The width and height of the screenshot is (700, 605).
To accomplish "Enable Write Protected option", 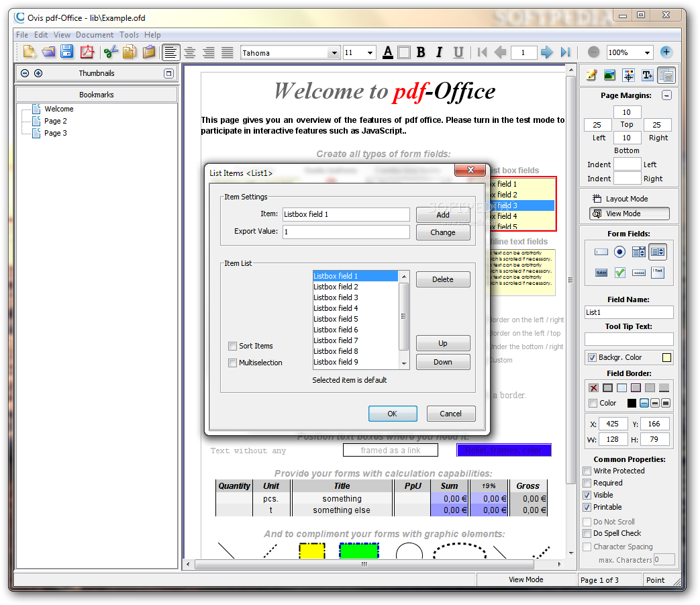I will (587, 471).
